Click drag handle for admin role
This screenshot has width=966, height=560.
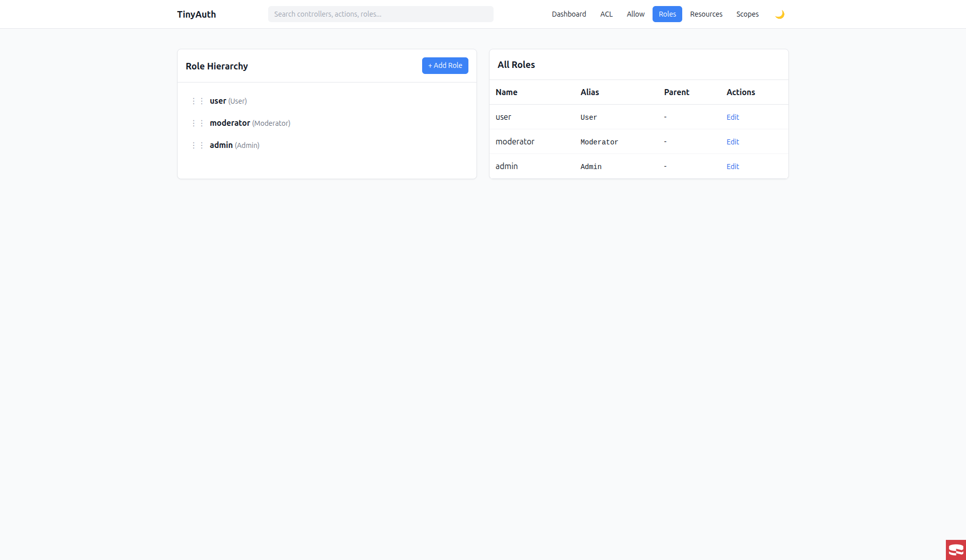197,145
